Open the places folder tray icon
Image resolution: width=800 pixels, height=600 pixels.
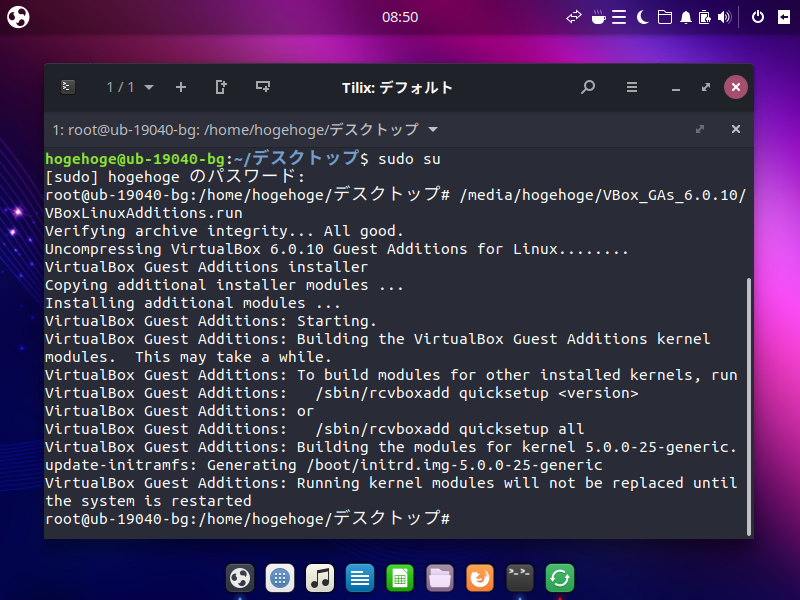coord(664,17)
